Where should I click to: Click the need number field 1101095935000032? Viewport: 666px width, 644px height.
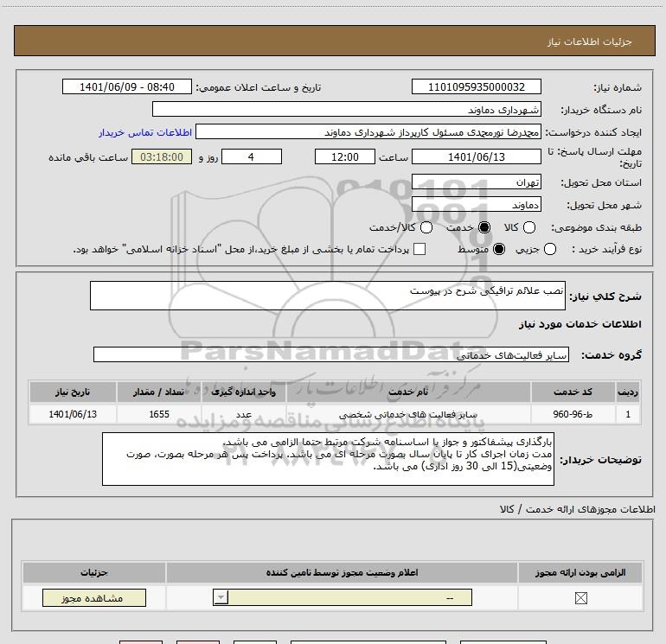[476, 86]
